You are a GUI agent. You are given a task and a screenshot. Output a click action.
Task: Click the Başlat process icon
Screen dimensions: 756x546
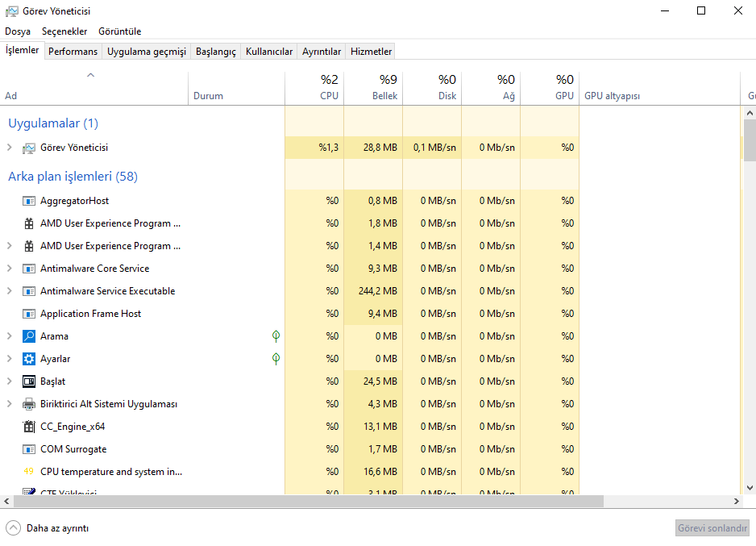29,381
